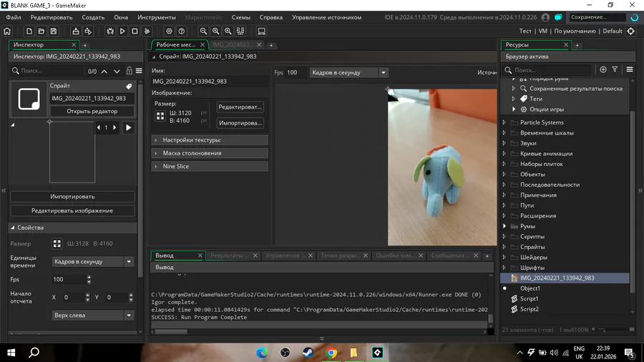Open the 'Инструменты' menu

point(157,17)
